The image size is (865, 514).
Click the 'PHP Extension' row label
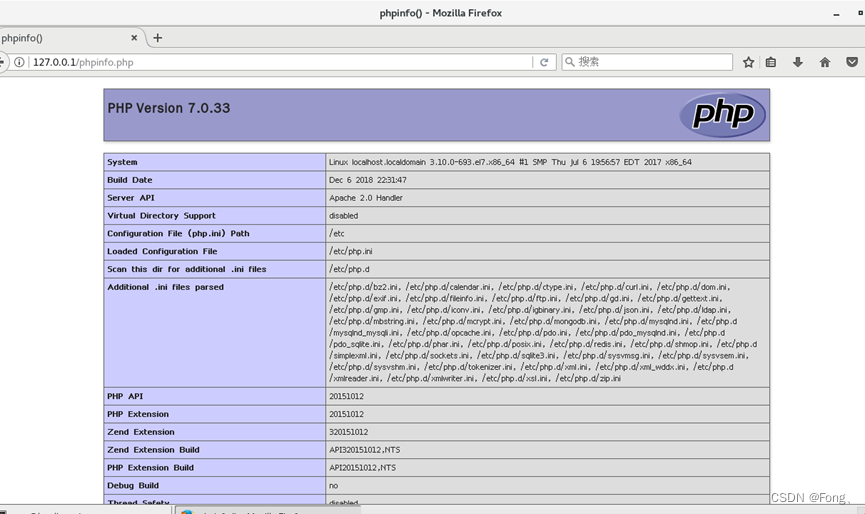pyautogui.click(x=138, y=414)
